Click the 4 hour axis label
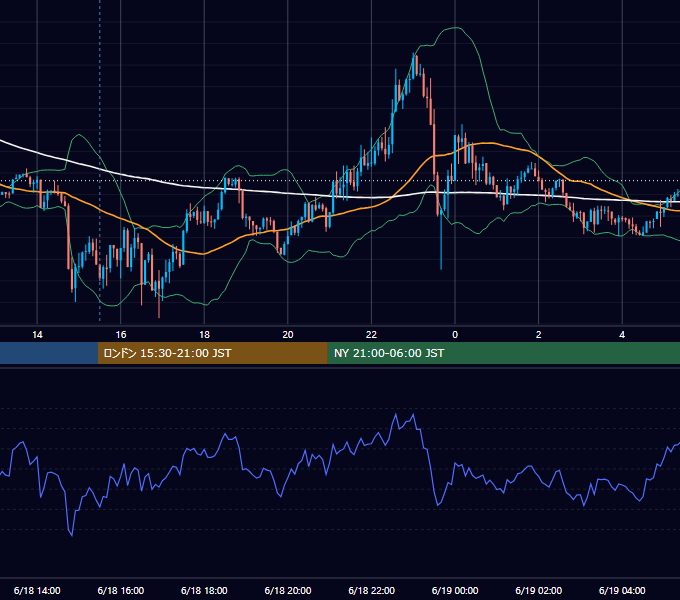 [x=622, y=335]
